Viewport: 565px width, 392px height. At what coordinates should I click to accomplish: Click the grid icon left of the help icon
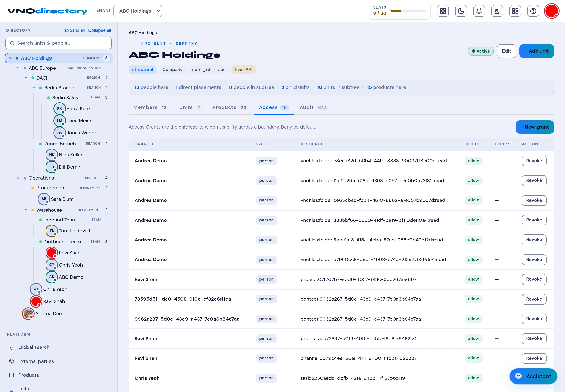tap(515, 11)
